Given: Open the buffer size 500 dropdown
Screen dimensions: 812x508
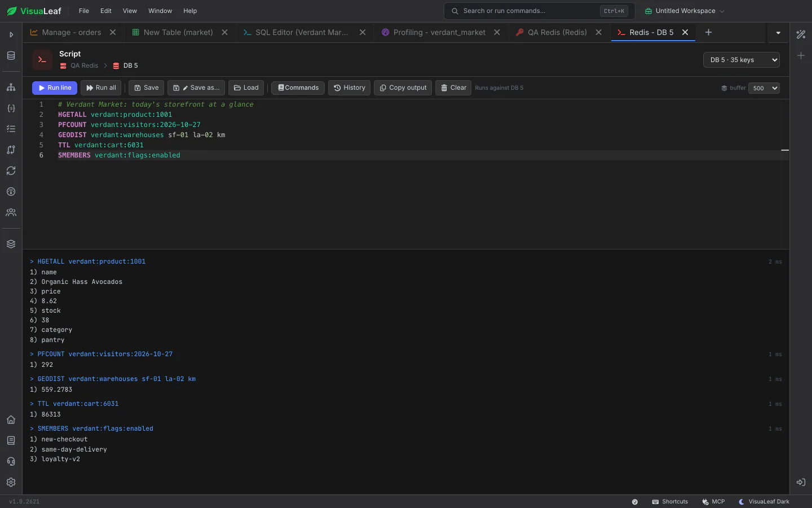Looking at the screenshot, I should point(764,88).
